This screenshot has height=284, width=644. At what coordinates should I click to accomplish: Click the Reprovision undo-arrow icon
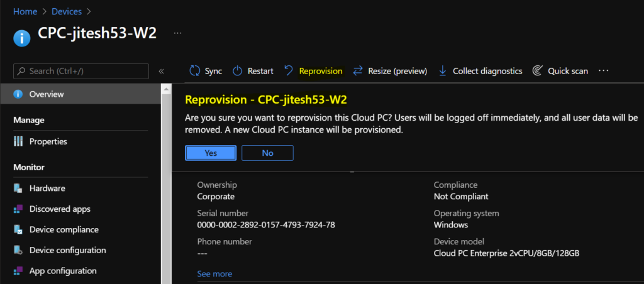pos(289,71)
